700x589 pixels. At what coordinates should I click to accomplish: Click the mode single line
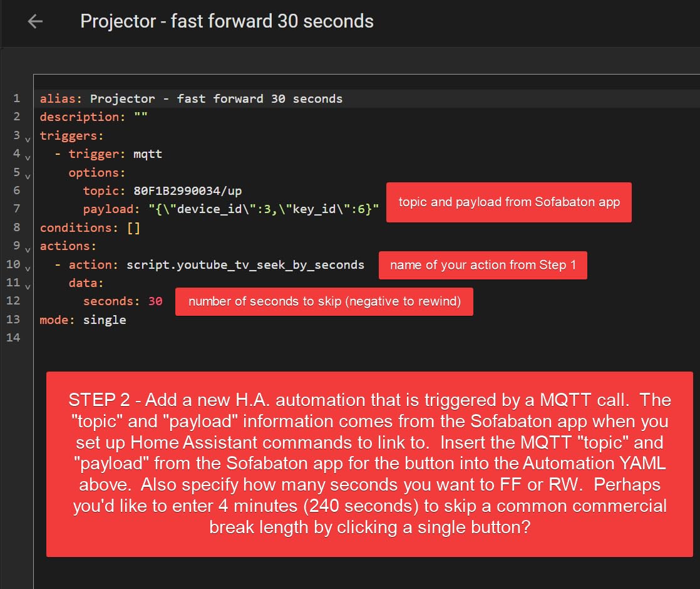[83, 320]
